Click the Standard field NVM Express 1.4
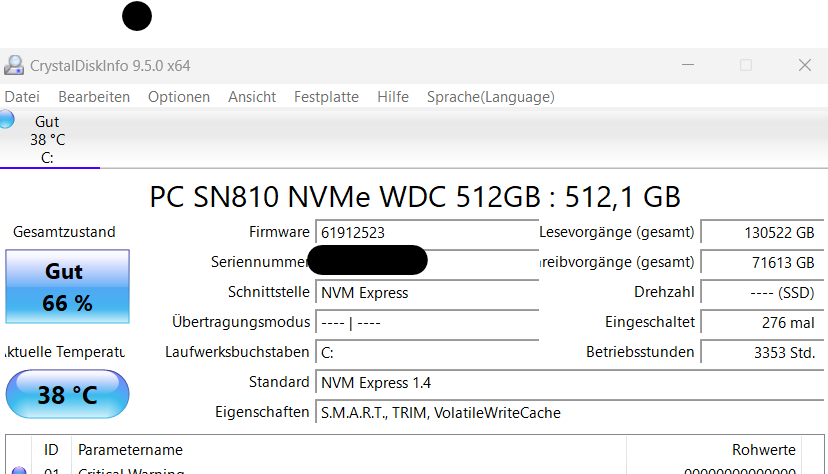 (570, 383)
